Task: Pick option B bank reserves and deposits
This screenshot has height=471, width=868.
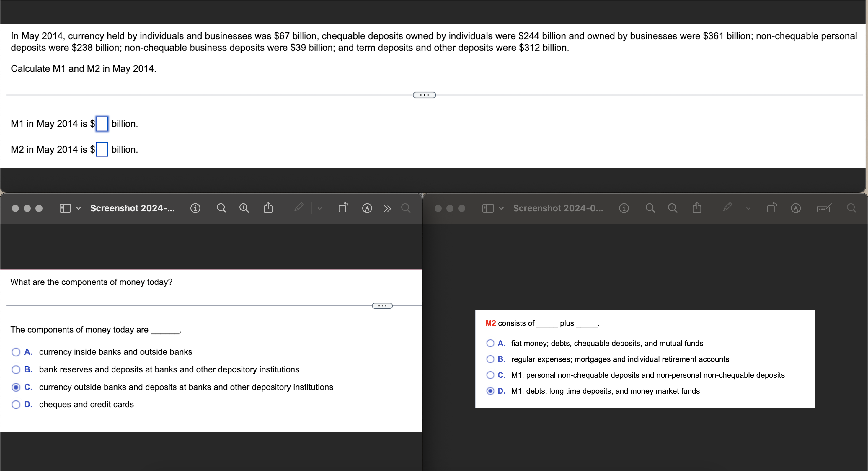Action: coord(16,369)
